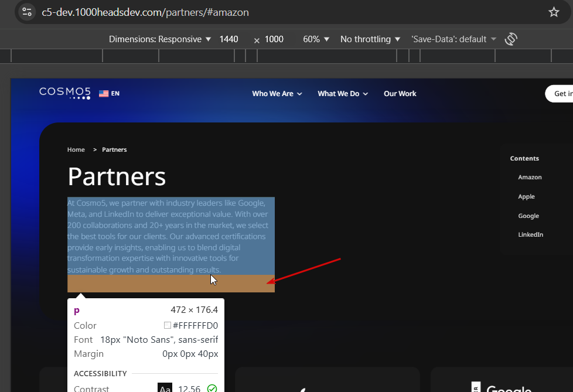Viewport: 573px width, 392px height.
Task: Expand the Who We Are menu
Action: click(x=277, y=94)
